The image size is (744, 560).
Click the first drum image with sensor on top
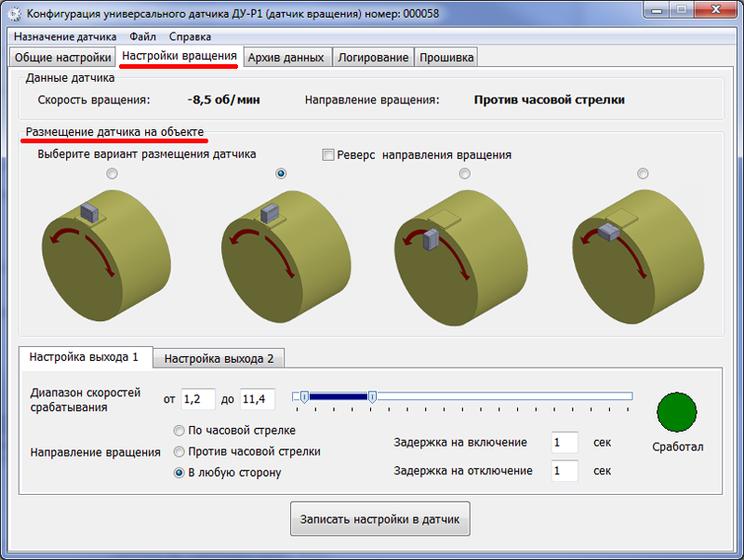(x=106, y=255)
